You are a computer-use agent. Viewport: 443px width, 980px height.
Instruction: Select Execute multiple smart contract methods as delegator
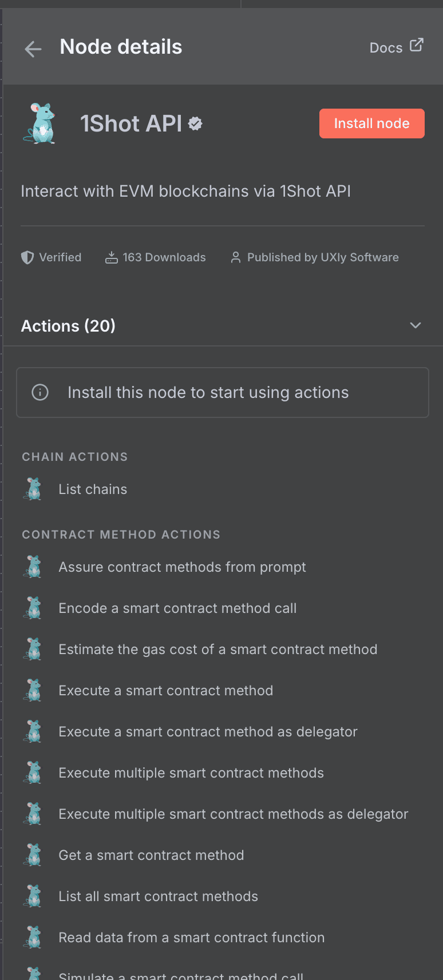(x=233, y=814)
